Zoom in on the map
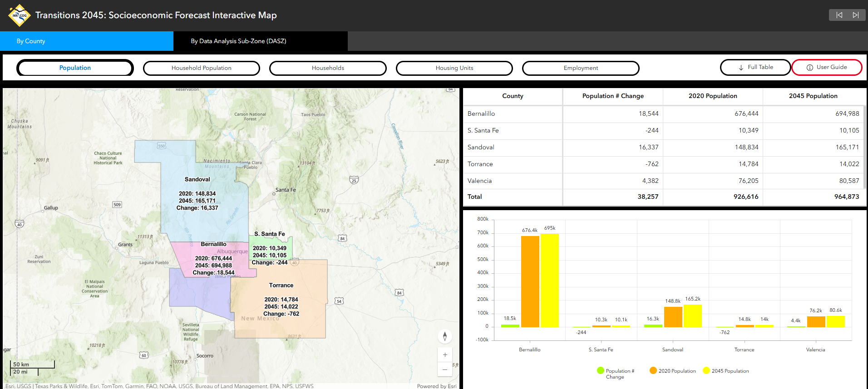This screenshot has height=389, width=868. 445,355
